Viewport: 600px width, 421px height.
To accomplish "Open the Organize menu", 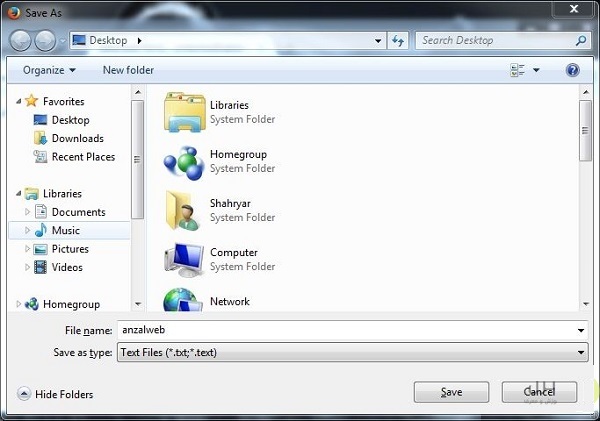I will (49, 70).
